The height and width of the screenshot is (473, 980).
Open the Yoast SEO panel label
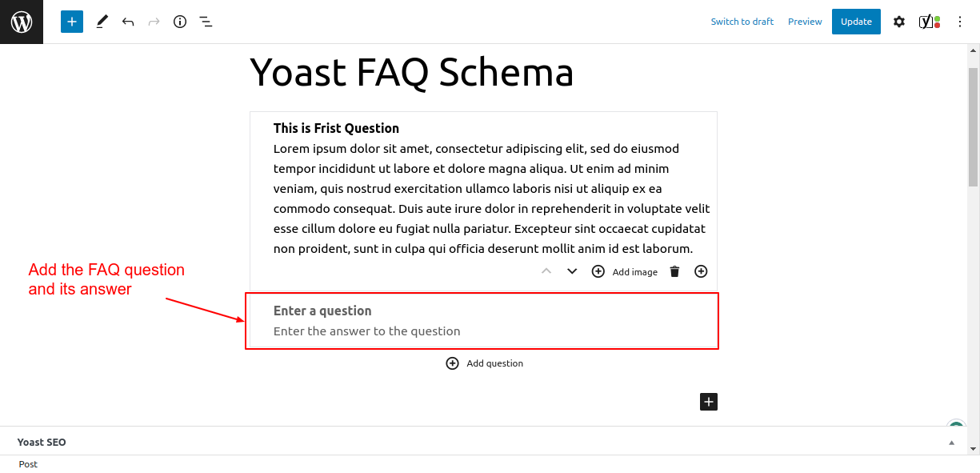tap(41, 442)
